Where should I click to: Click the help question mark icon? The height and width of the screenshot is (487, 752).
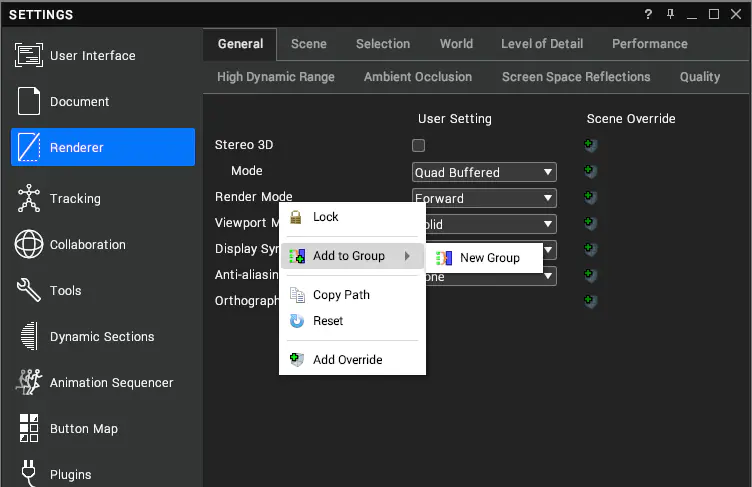click(648, 14)
